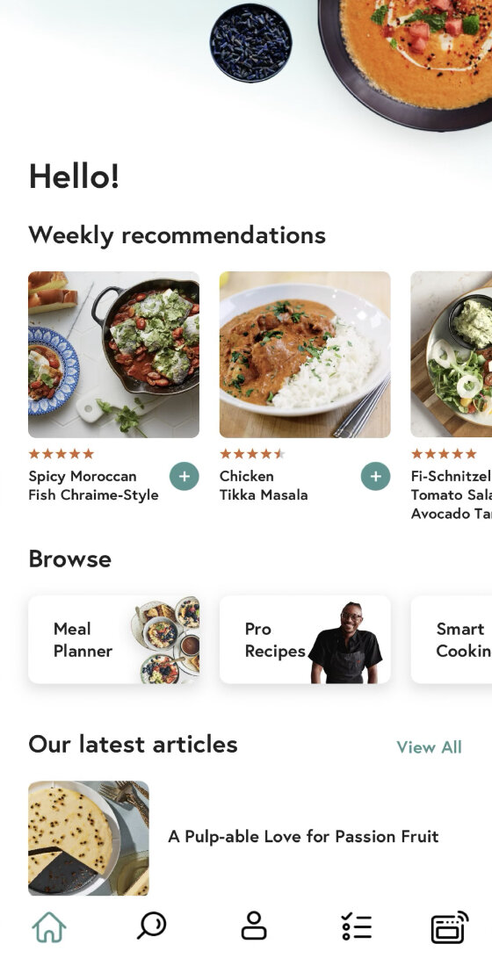Open the profile person icon

(254, 926)
